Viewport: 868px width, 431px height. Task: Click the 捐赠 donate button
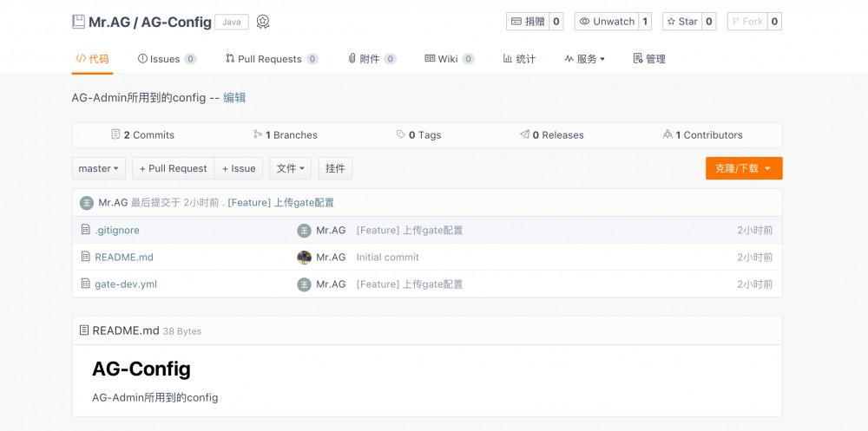coord(528,22)
